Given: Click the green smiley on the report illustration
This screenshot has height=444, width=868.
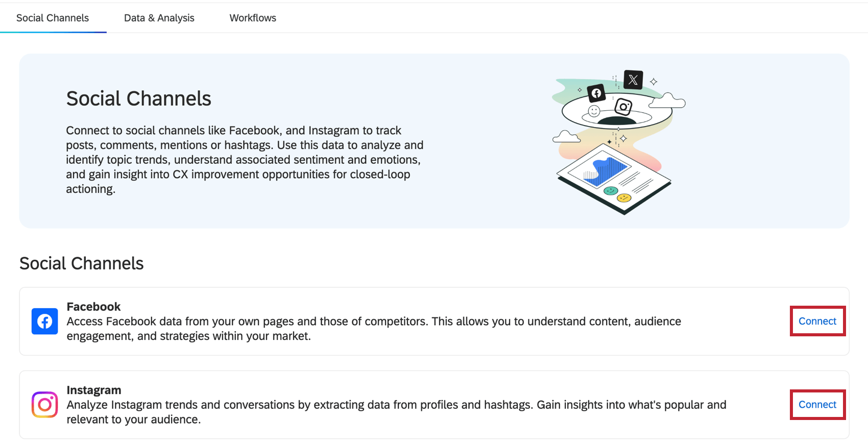Looking at the screenshot, I should click(610, 191).
